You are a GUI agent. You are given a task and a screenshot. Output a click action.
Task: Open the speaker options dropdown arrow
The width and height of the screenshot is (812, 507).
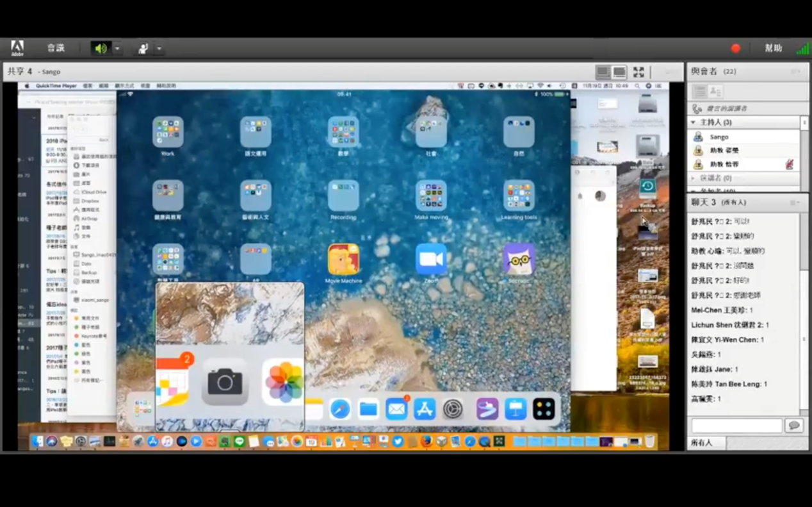pos(117,49)
